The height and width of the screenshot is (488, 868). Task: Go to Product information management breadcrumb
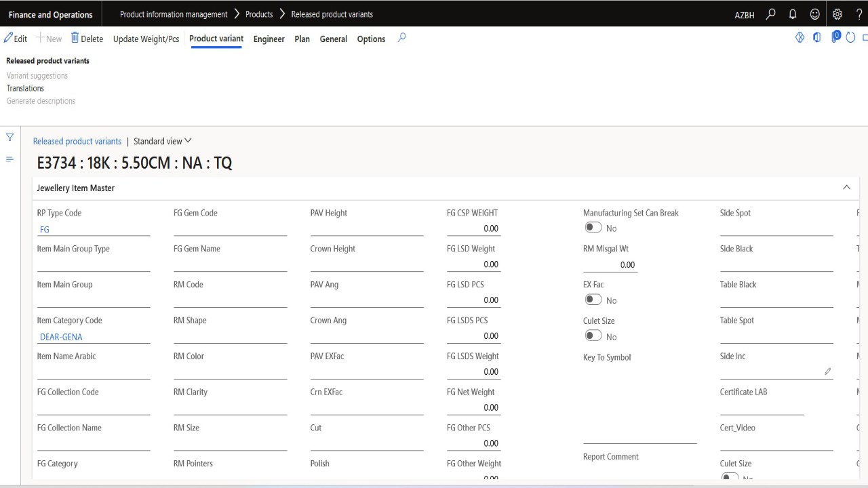pyautogui.click(x=174, y=14)
